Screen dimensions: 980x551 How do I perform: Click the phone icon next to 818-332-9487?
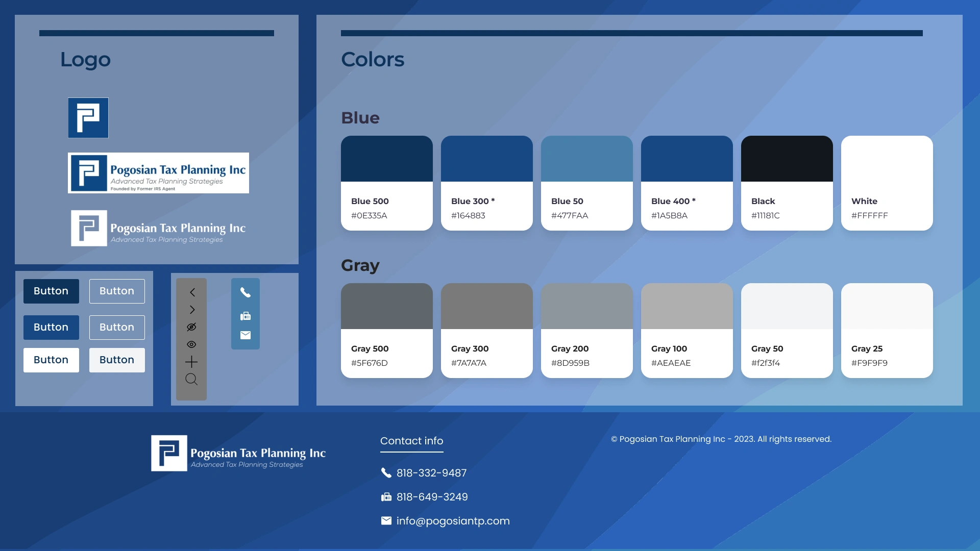click(386, 473)
